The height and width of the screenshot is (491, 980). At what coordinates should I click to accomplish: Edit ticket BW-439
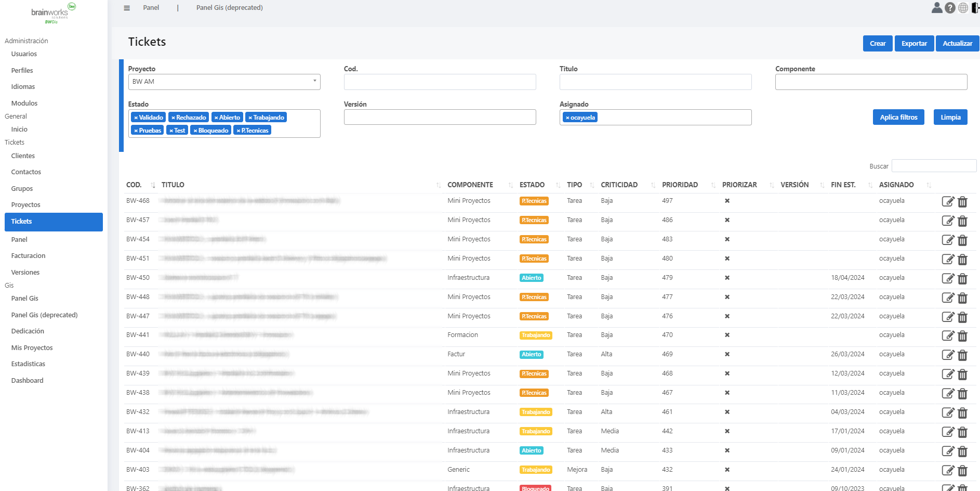(x=948, y=374)
